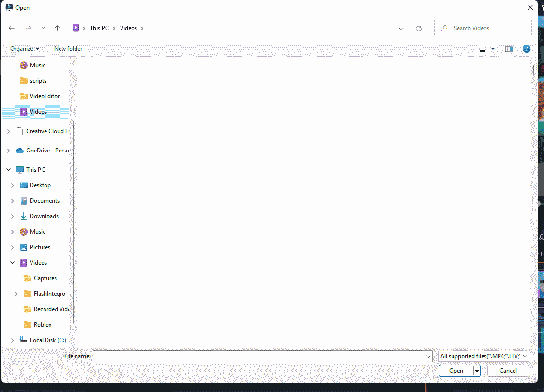The width and height of the screenshot is (544, 392).
Task: Click the OneDrive cloud icon
Action: (20, 151)
